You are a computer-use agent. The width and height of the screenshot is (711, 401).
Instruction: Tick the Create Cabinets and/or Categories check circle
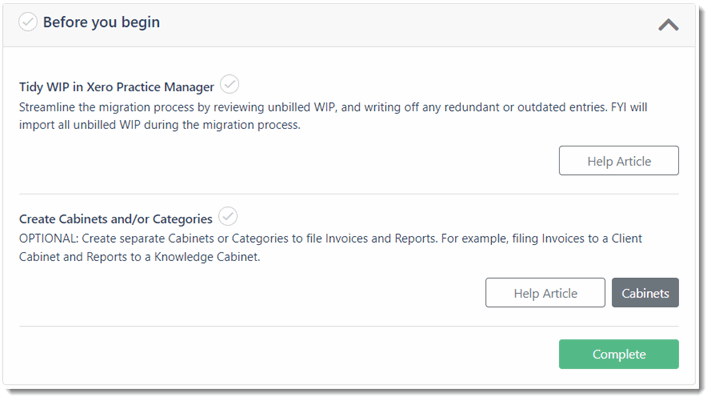(228, 216)
